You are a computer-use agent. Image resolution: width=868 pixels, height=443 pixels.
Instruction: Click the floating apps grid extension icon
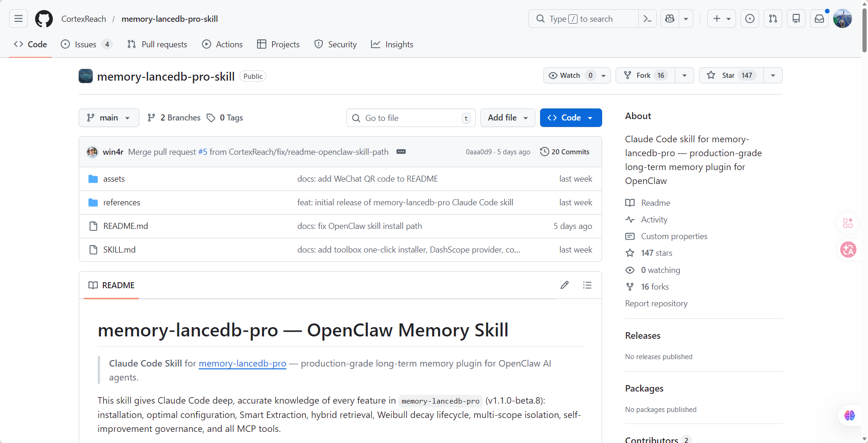[x=848, y=223]
